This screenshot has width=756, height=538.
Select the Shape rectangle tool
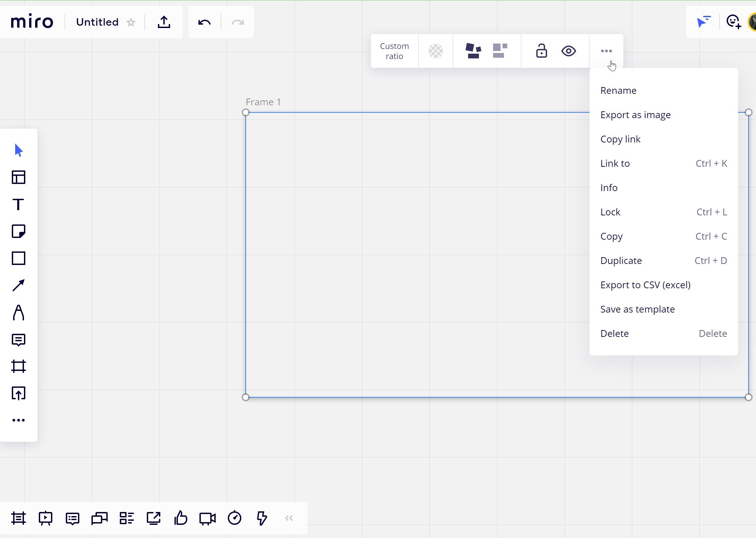click(x=19, y=259)
